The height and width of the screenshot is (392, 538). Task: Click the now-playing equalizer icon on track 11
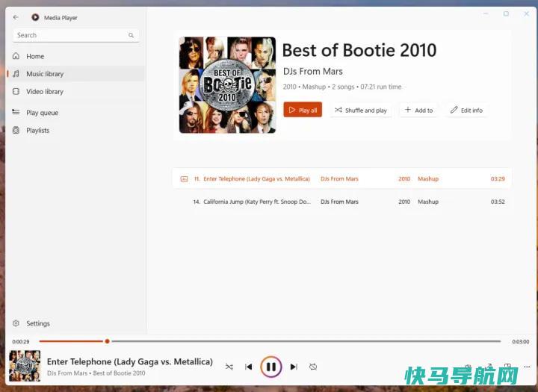pos(185,178)
